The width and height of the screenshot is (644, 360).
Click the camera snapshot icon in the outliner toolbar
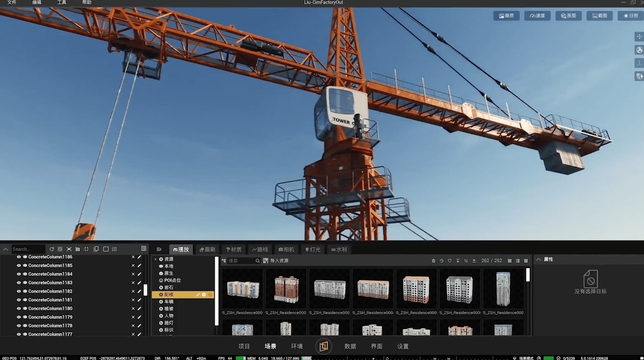(x=78, y=249)
